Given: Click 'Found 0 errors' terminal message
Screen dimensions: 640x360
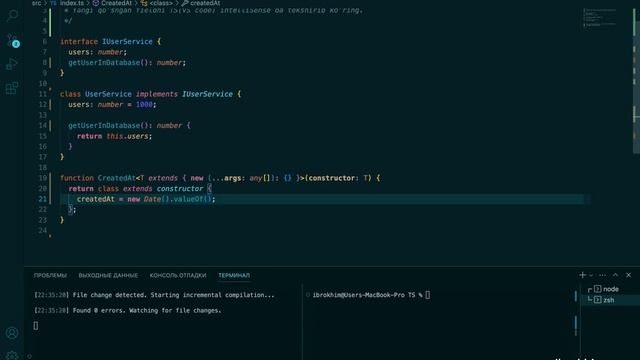Looking at the screenshot, I should pyautogui.click(x=127, y=311).
